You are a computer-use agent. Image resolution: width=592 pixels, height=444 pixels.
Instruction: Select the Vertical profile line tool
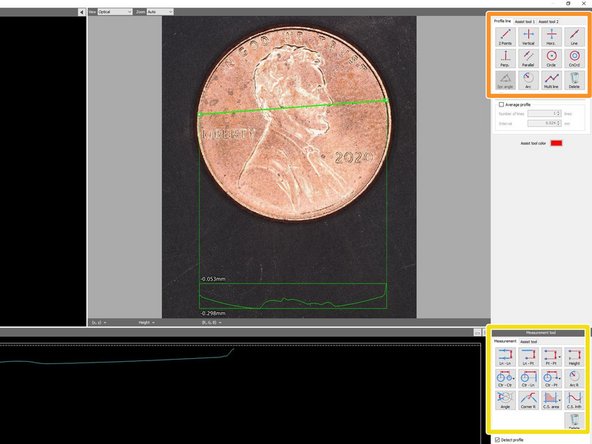528,37
